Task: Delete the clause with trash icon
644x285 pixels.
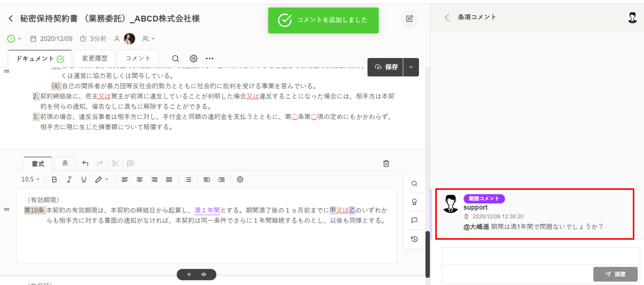Action: (x=386, y=163)
